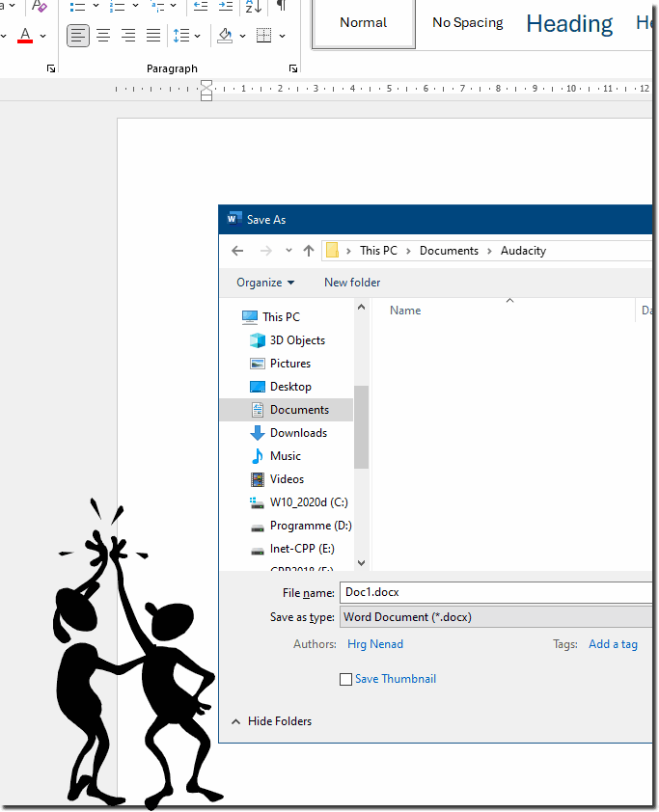This screenshot has height=812, width=659.
Task: Click the navigation pane scroll down arrow
Action: 361,563
